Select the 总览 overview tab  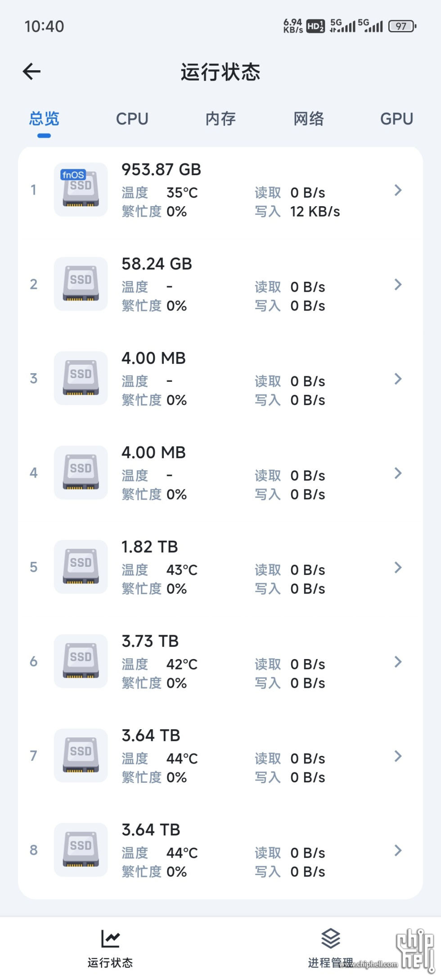point(44,119)
